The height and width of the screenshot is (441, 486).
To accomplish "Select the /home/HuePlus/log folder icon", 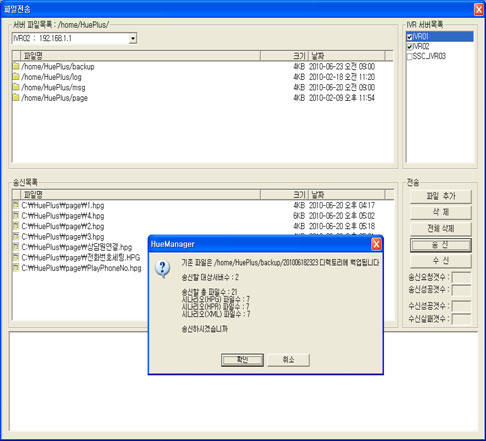I will coord(16,77).
